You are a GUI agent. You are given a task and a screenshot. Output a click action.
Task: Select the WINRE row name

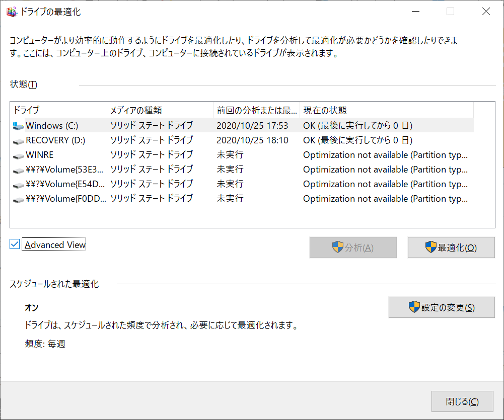click(40, 155)
